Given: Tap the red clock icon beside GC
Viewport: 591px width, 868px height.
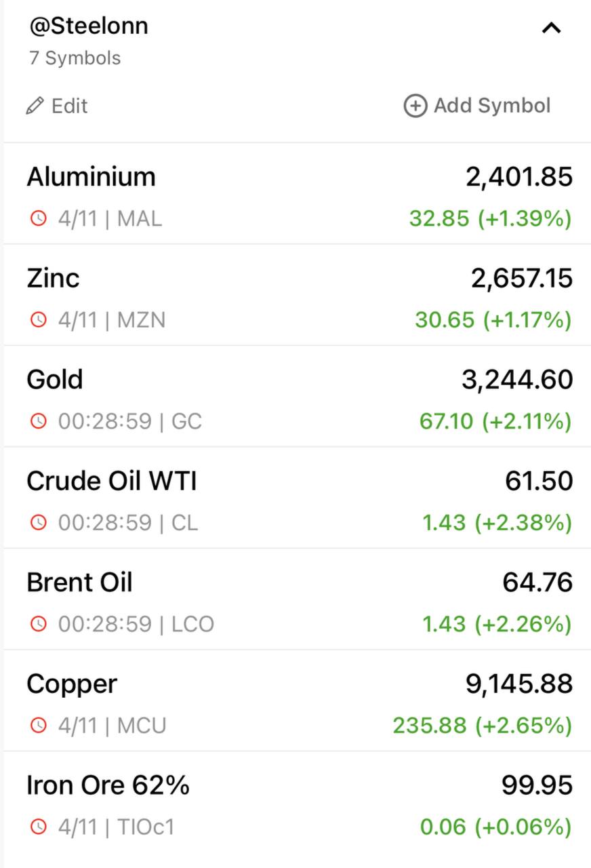Looking at the screenshot, I should (39, 421).
